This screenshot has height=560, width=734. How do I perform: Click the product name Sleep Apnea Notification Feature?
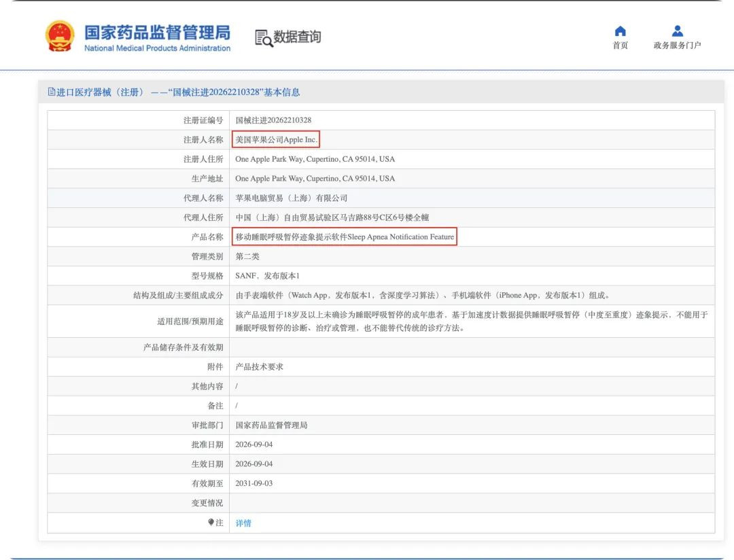pos(345,237)
